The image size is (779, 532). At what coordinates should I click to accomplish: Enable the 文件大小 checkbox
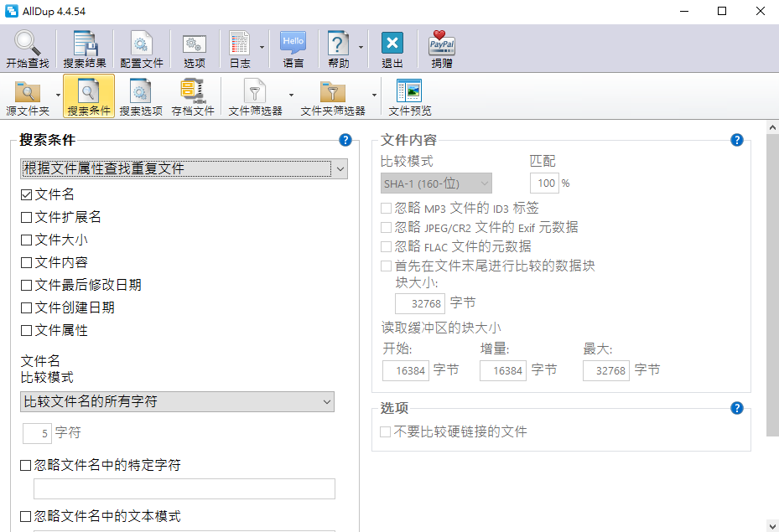[27, 240]
